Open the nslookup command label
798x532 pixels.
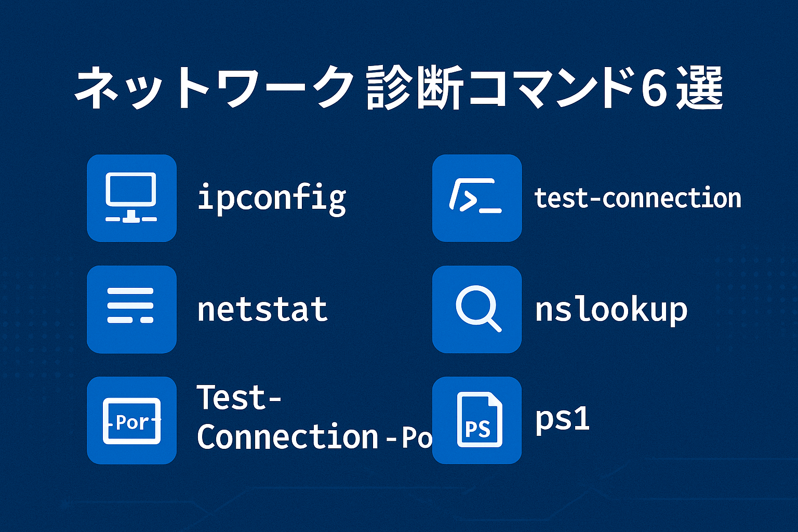(611, 310)
